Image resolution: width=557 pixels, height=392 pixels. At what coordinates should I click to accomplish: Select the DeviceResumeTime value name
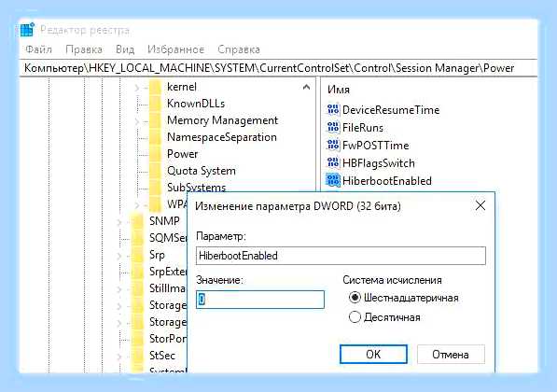tap(391, 110)
